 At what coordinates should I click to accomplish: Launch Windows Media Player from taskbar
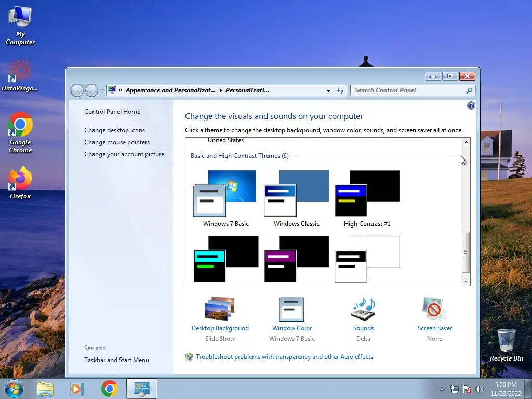[76, 389]
